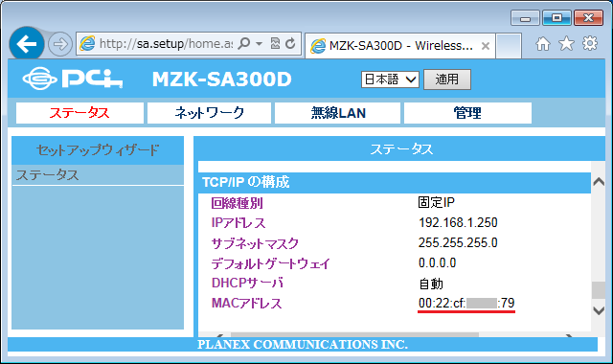Click the default gateway value 0.0.0.0

tap(437, 262)
